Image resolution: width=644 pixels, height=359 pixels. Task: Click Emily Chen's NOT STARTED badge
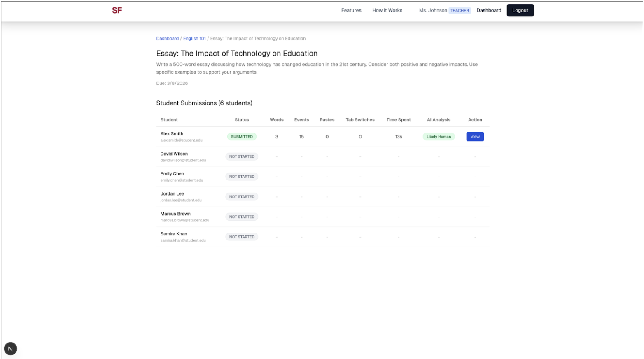[x=242, y=177]
